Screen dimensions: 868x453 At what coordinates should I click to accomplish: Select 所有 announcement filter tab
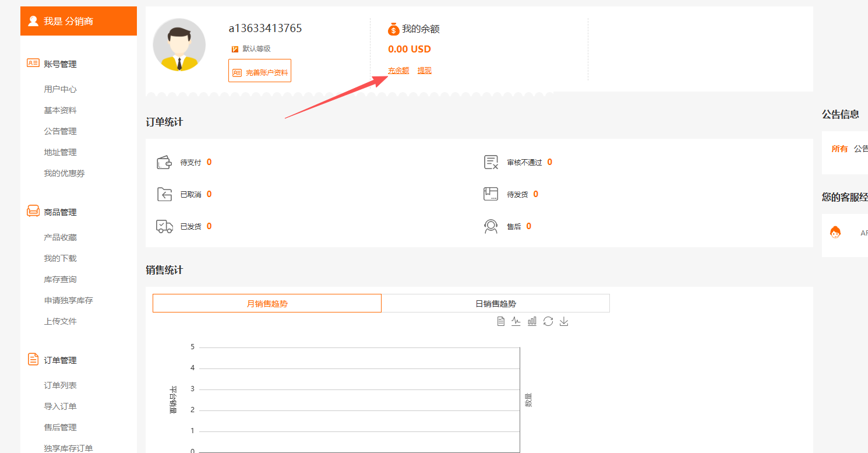839,149
